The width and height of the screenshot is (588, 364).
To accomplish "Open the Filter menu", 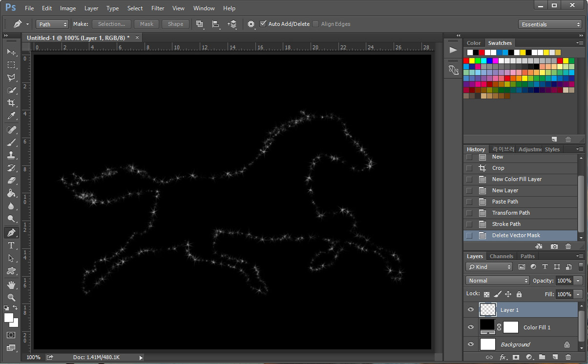I will tap(158, 8).
